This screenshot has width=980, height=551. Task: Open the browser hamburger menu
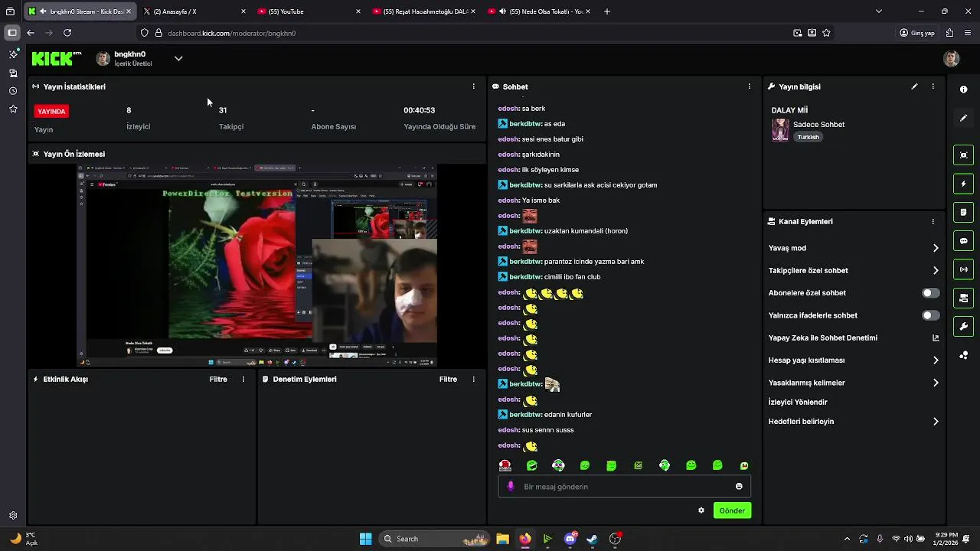tap(968, 33)
